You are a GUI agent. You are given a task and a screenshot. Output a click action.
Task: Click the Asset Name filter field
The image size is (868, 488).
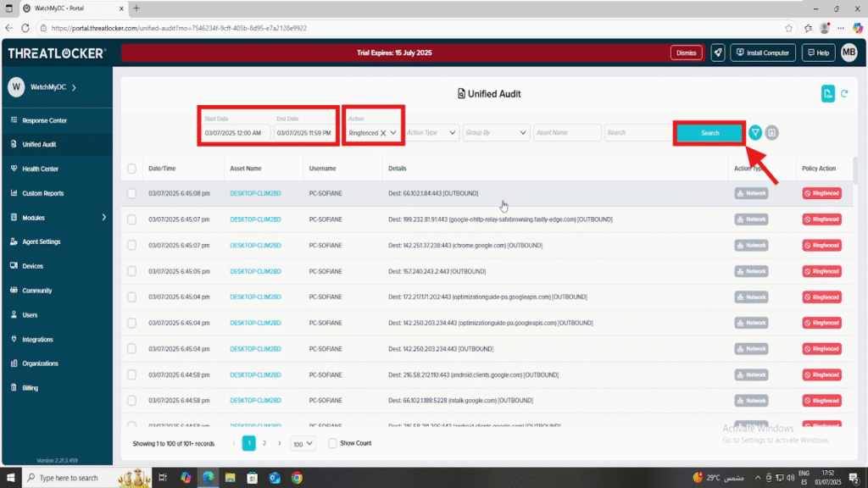pos(567,133)
